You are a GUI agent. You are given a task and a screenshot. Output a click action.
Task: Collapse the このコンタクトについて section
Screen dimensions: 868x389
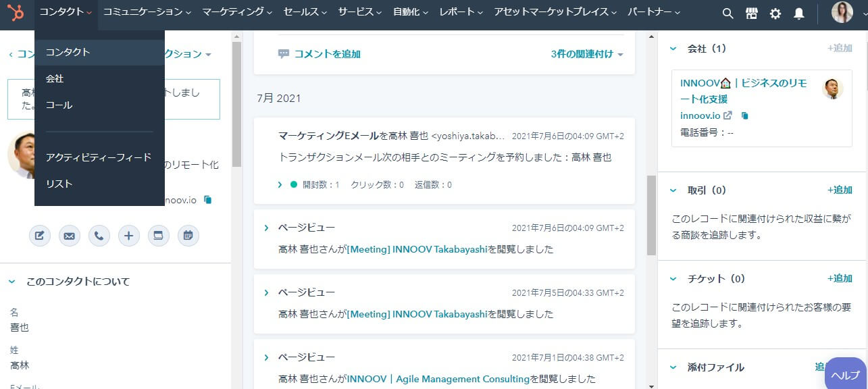coord(12,282)
